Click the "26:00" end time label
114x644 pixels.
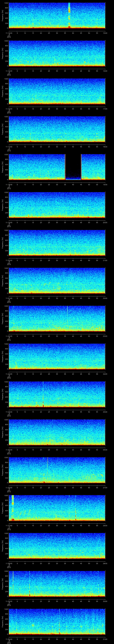pyautogui.click(x=105, y=450)
